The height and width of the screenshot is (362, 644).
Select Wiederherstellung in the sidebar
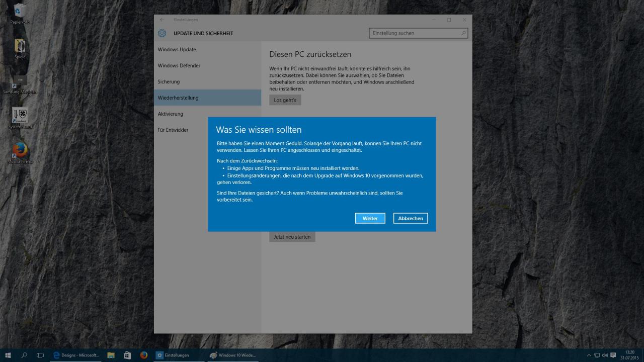[207, 98]
